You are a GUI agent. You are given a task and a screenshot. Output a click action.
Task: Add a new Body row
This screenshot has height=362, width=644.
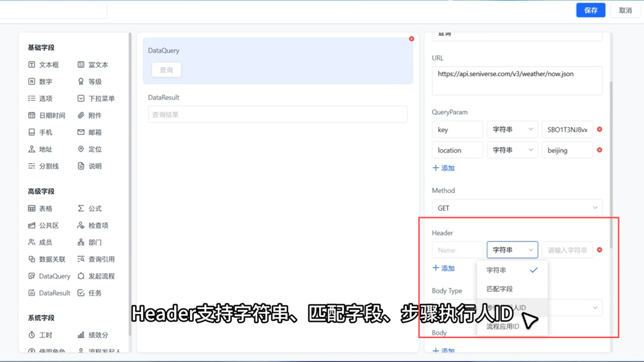443,350
